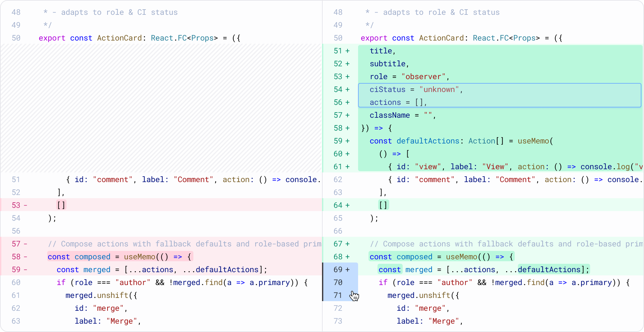Click removed comment line 57 on left
This screenshot has height=332, width=644.
pyautogui.click(x=161, y=244)
